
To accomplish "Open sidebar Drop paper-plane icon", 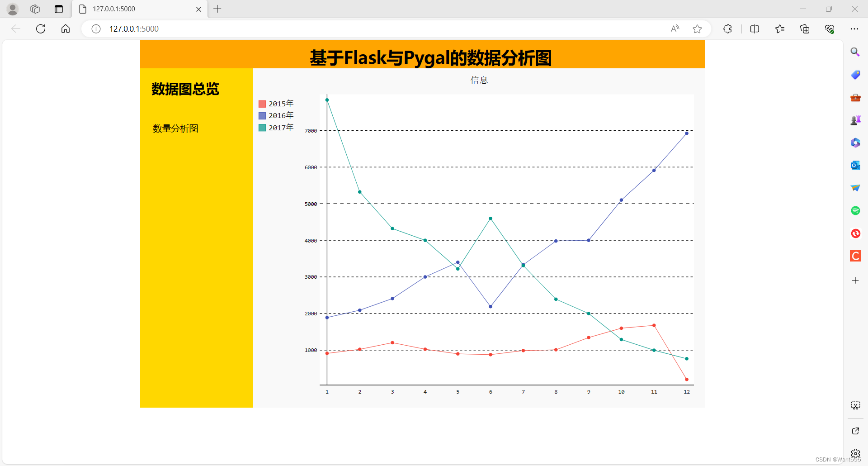I will (855, 188).
